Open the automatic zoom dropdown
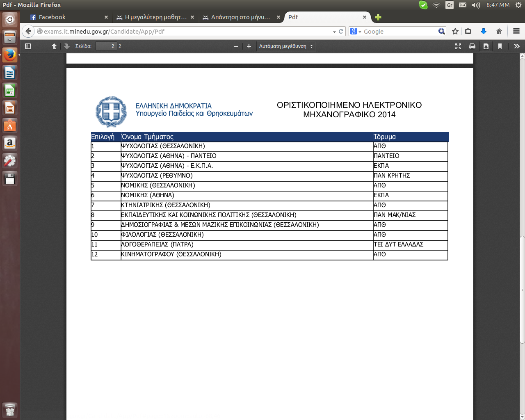 click(x=286, y=46)
